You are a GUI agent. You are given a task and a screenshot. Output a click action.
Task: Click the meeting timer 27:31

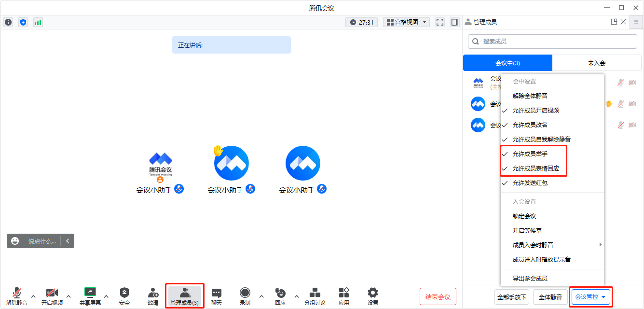[x=362, y=22]
